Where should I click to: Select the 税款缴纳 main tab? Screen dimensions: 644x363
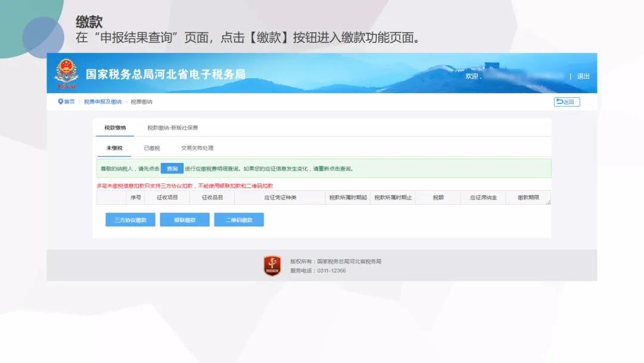click(114, 127)
